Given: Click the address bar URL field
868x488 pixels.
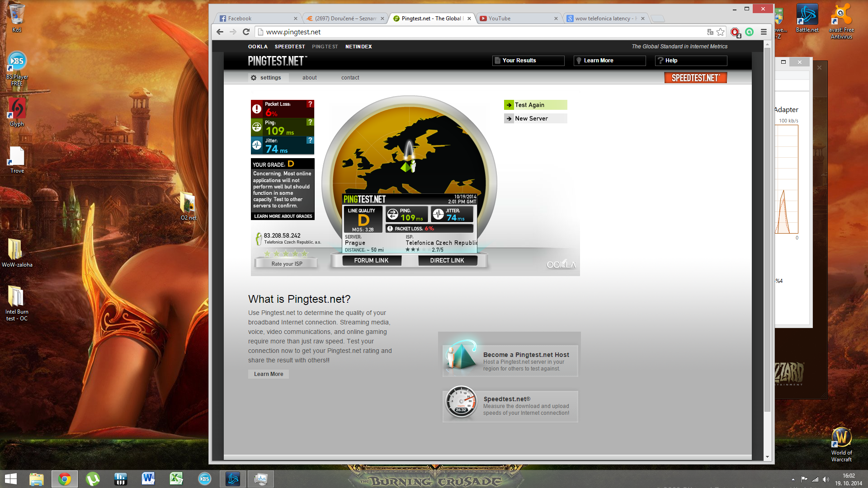Looking at the screenshot, I should (x=479, y=32).
